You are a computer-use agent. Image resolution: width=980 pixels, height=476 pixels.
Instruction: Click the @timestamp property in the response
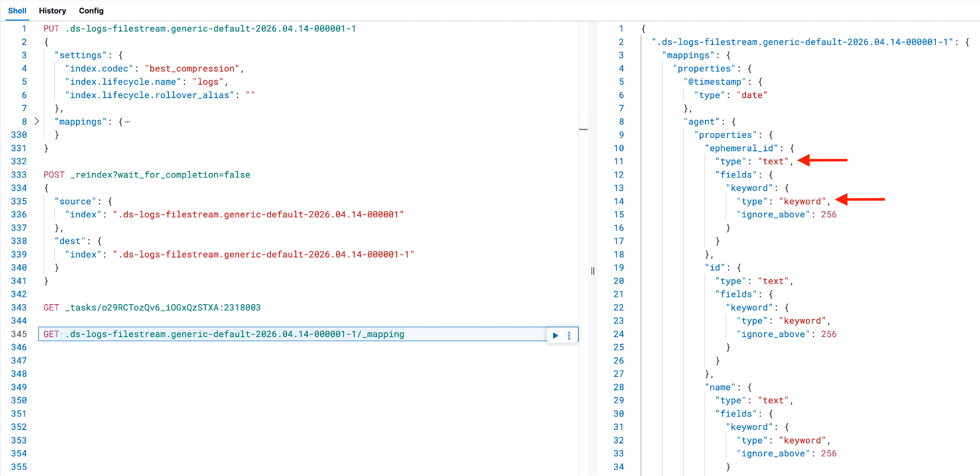(x=713, y=81)
